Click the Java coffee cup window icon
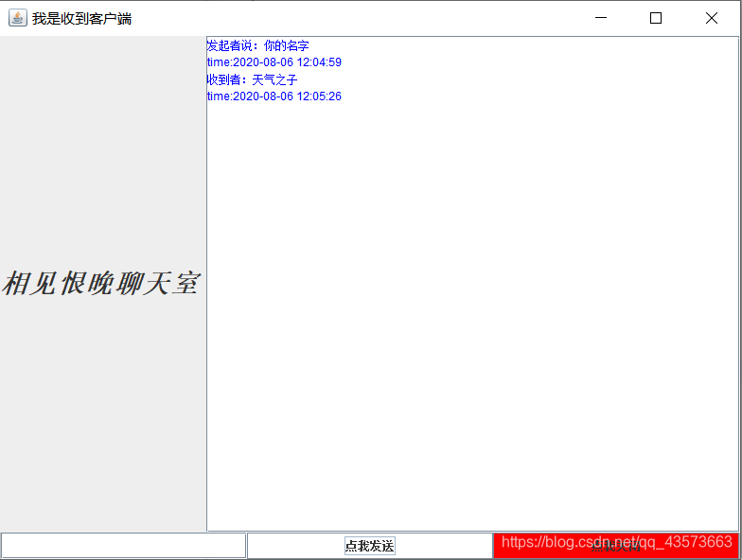Viewport: 742px width, 560px height. pos(17,18)
